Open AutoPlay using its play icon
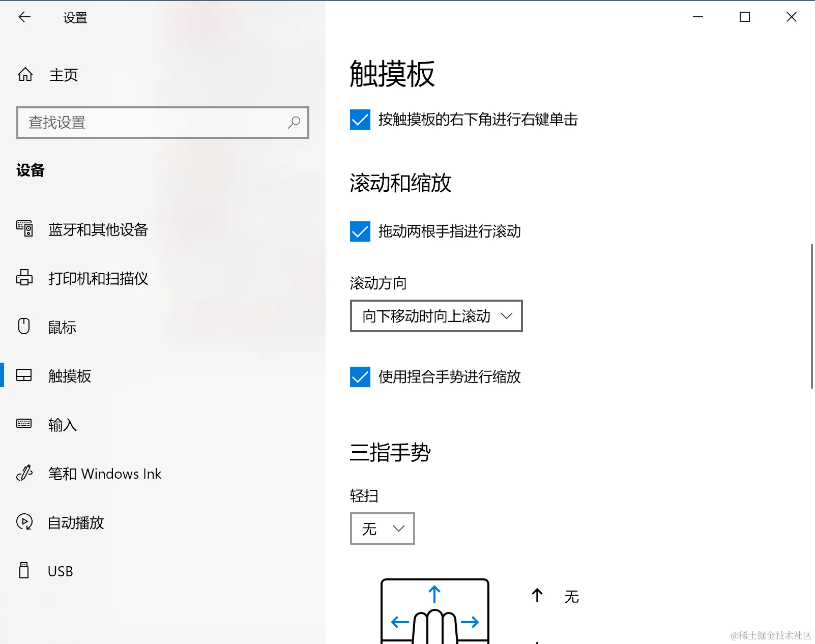 tap(24, 522)
